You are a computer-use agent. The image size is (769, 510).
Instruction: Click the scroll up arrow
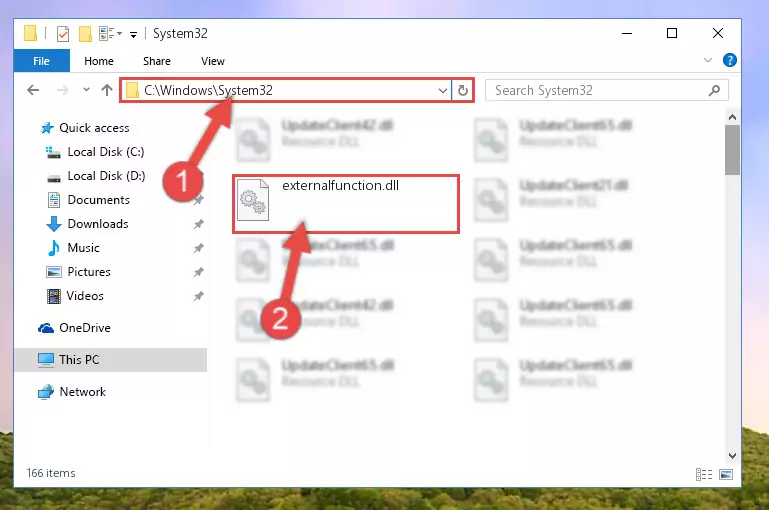732,117
